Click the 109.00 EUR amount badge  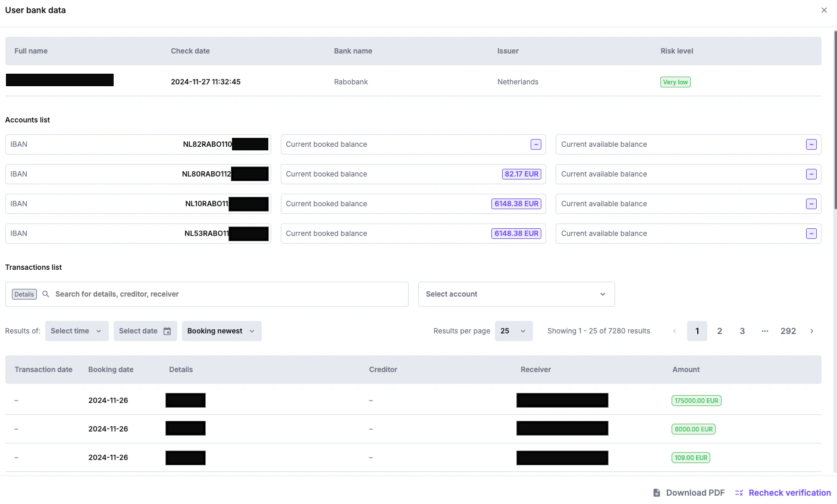click(x=691, y=458)
